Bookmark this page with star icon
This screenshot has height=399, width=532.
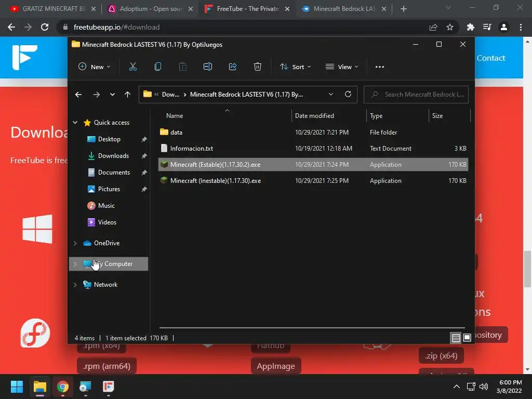[x=450, y=27]
